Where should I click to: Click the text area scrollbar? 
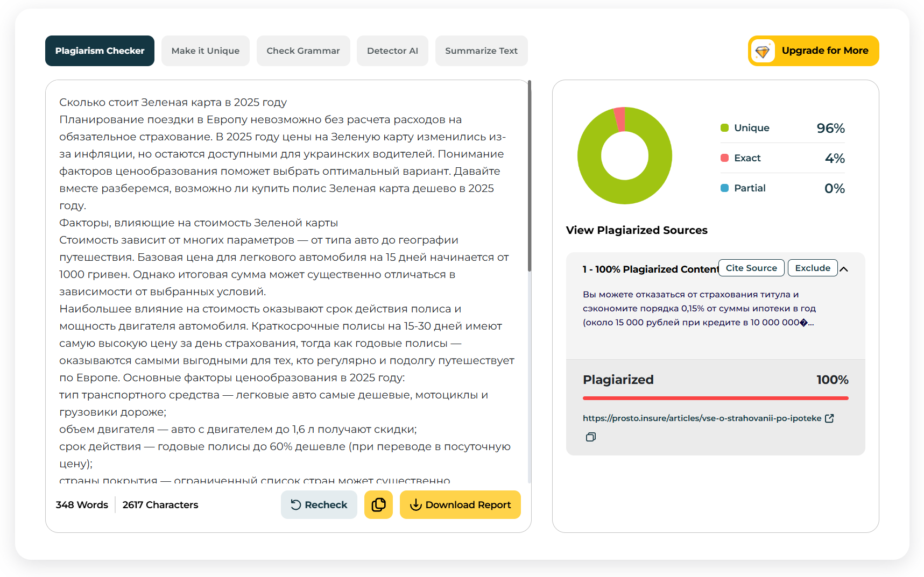coord(530,175)
